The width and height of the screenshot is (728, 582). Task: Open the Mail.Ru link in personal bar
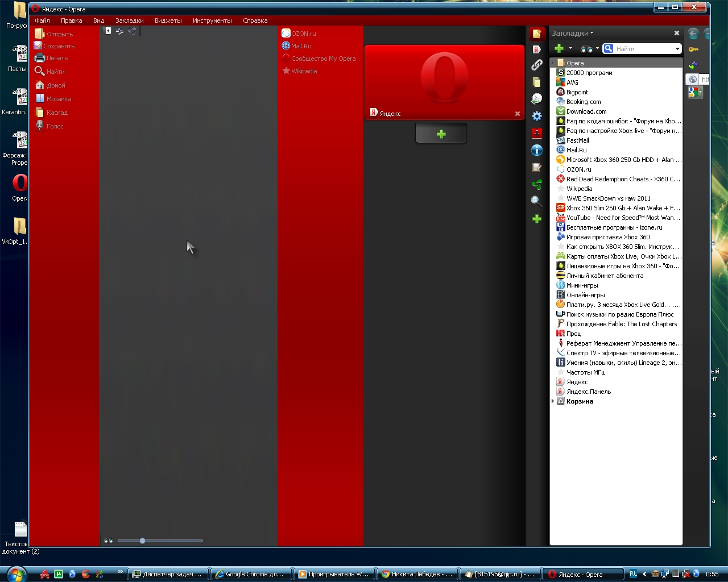coord(297,46)
